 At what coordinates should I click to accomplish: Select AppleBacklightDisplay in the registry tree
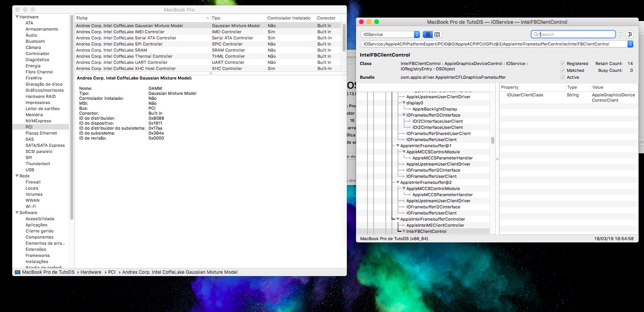point(435,109)
